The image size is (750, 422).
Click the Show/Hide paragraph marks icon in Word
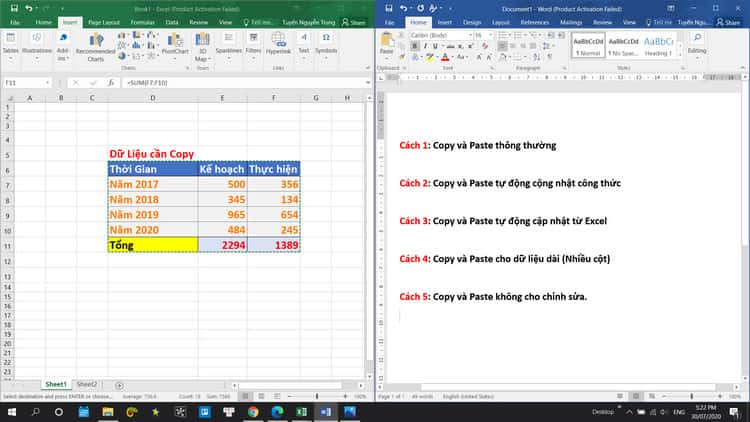[550, 57]
